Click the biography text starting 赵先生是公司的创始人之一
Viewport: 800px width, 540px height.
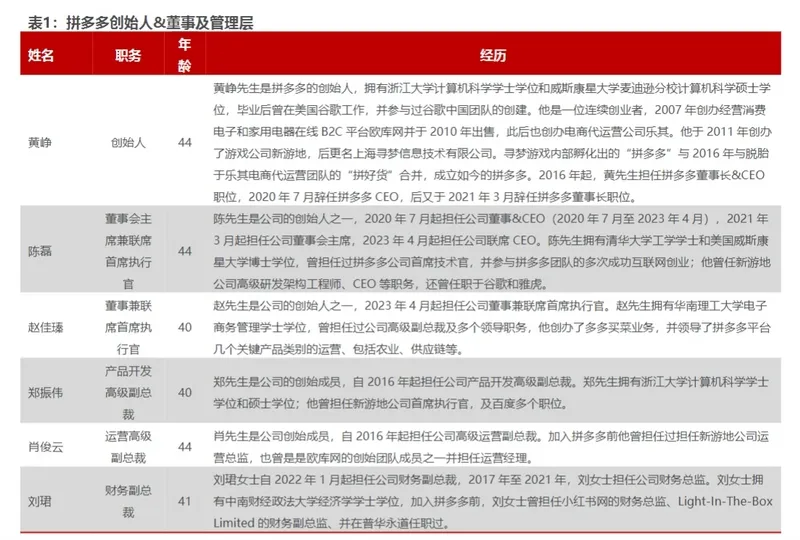pos(492,327)
